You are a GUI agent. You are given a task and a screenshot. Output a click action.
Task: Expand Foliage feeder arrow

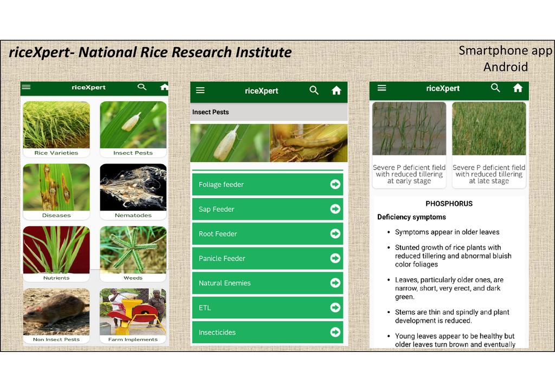click(335, 184)
